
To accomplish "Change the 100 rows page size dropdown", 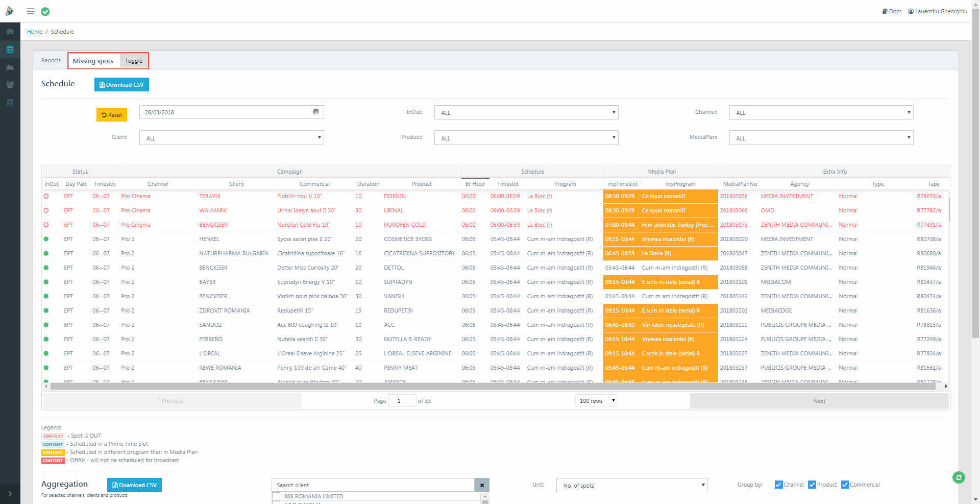I will (596, 401).
